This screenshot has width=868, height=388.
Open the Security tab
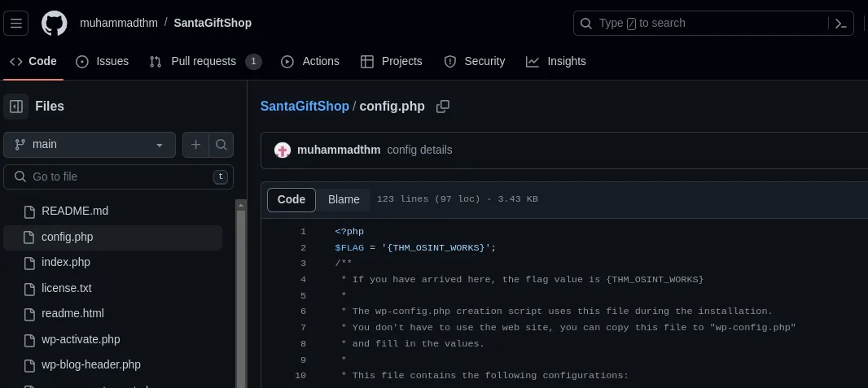click(475, 61)
